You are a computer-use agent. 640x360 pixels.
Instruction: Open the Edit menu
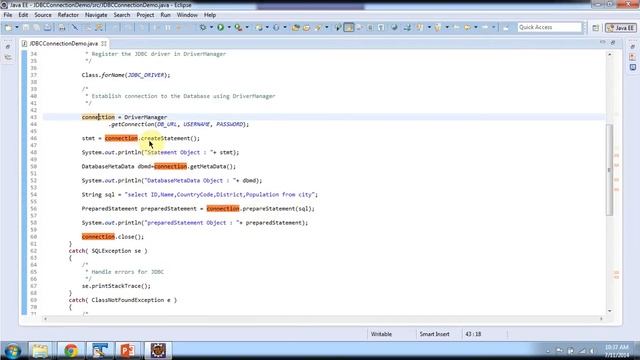click(x=23, y=15)
